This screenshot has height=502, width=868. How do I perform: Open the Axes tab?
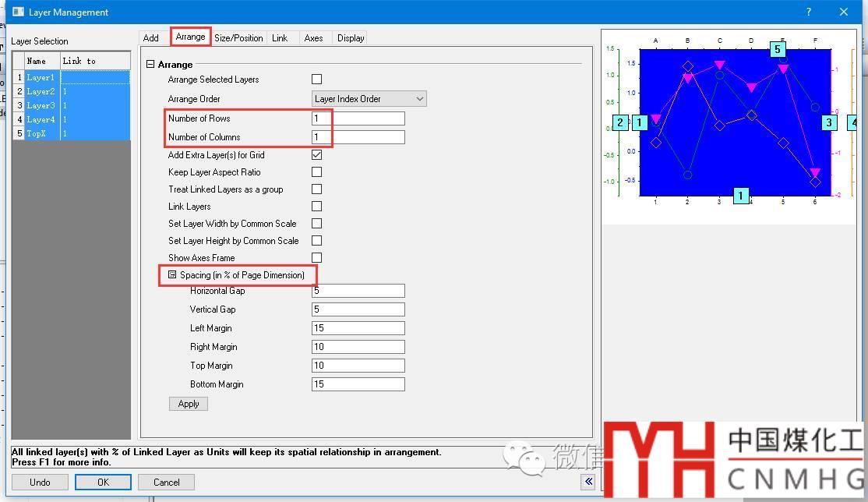(x=313, y=37)
